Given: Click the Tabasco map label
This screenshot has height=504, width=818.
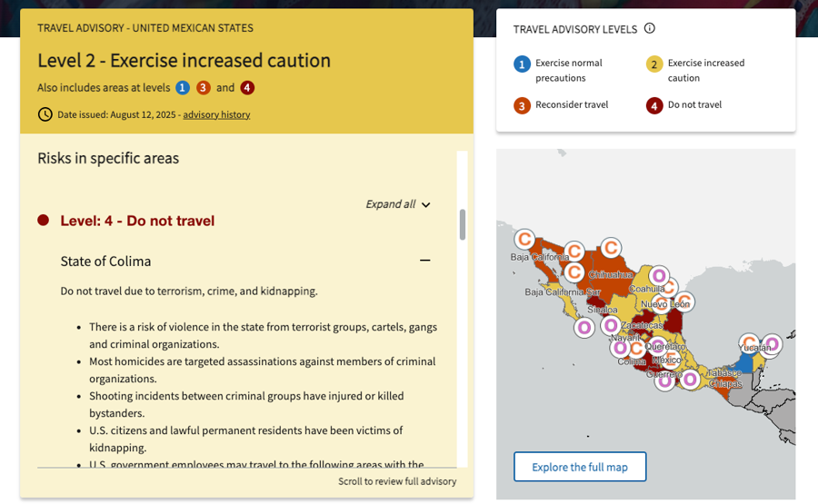Looking at the screenshot, I should click(724, 373).
